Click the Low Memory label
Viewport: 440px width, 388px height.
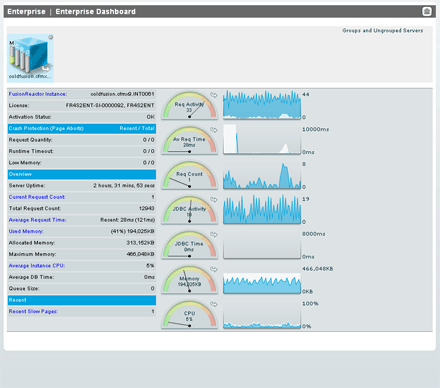click(25, 163)
